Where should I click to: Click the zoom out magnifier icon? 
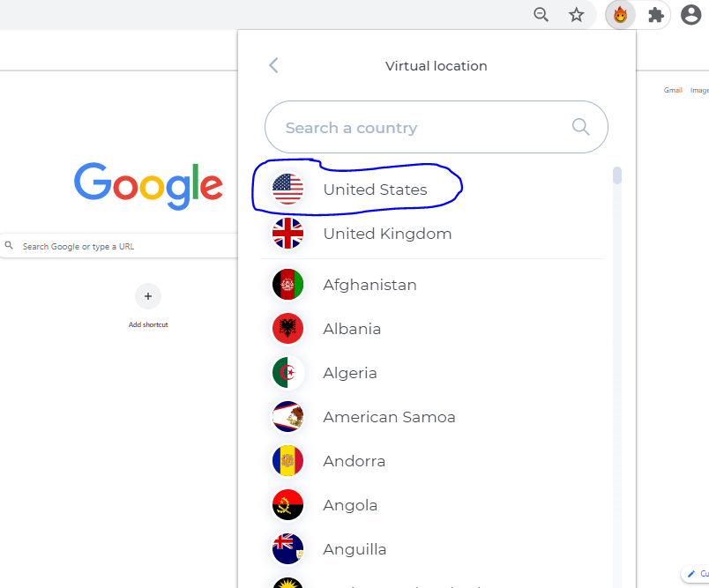tap(541, 15)
